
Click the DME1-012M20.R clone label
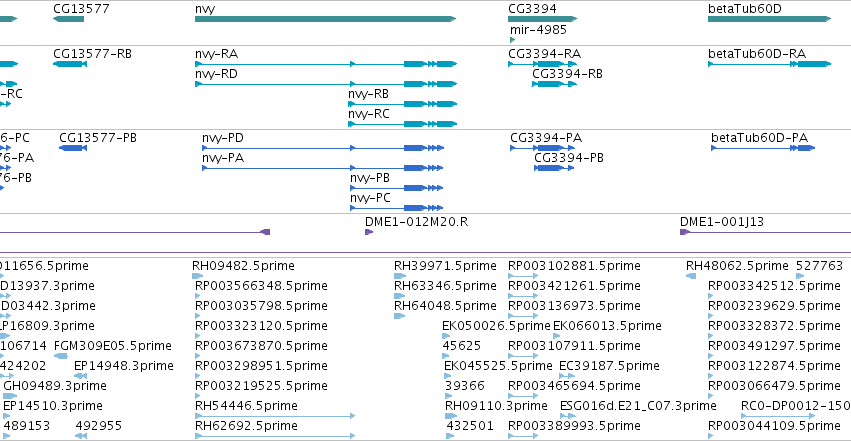coord(416,222)
